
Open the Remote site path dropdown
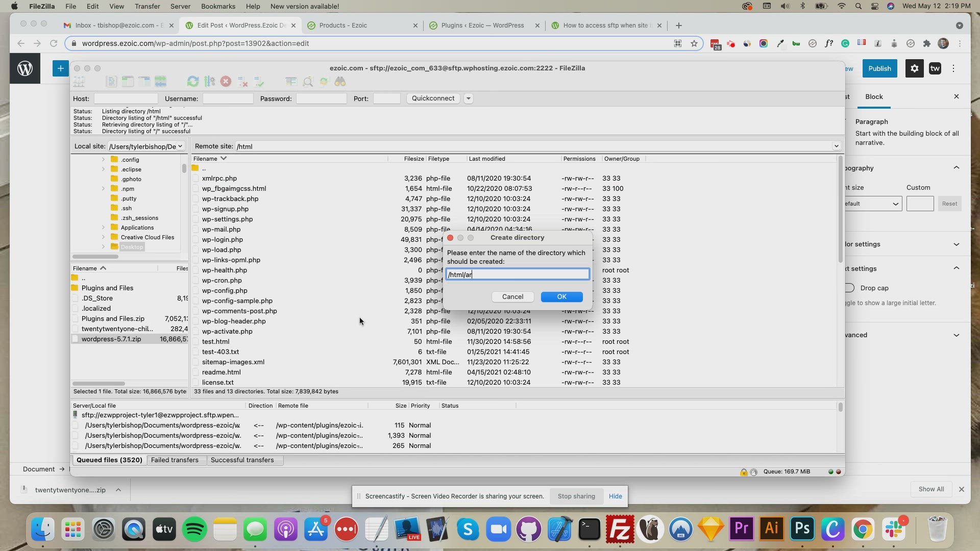coord(836,146)
